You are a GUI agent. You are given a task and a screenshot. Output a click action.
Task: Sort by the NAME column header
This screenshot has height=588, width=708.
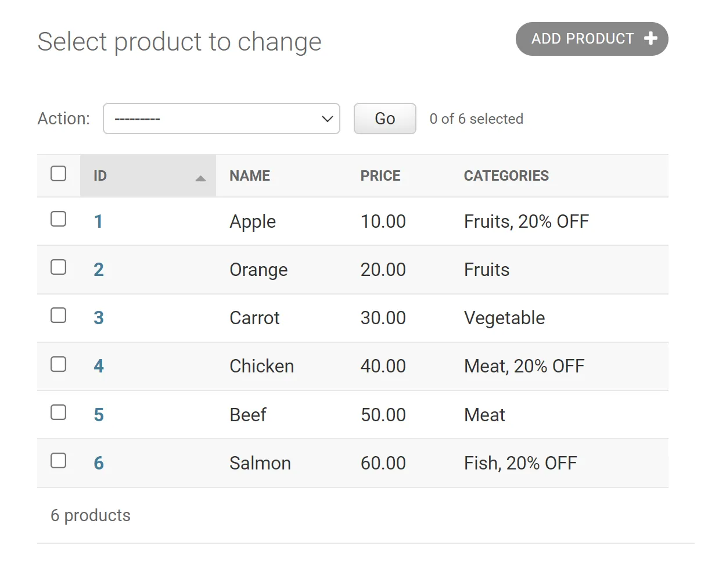(x=250, y=176)
